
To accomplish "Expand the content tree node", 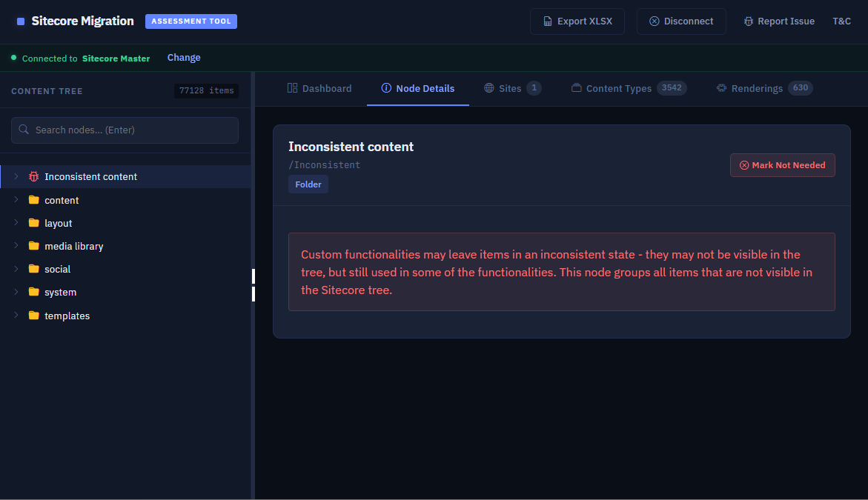I will tap(16, 200).
